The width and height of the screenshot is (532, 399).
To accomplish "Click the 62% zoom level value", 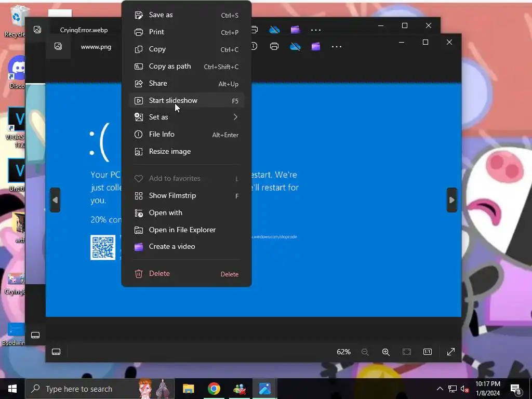I will (343, 352).
